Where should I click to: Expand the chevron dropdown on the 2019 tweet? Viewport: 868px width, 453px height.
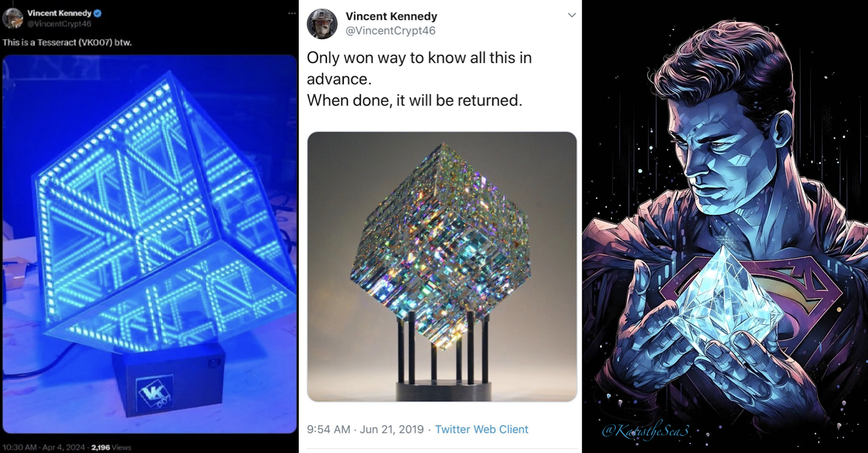pos(571,15)
